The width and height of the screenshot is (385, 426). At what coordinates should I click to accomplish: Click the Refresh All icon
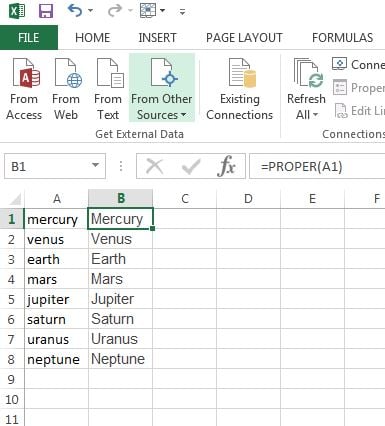click(x=308, y=73)
